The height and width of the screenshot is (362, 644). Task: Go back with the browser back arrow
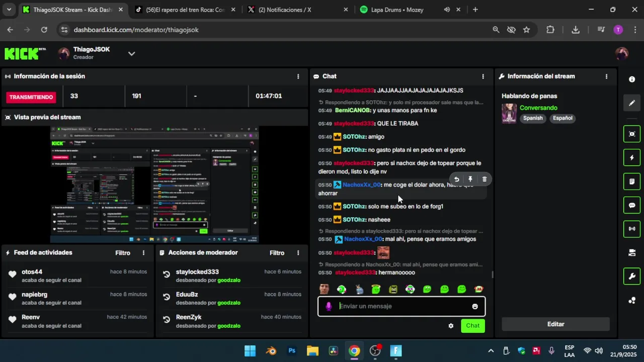[10, 30]
